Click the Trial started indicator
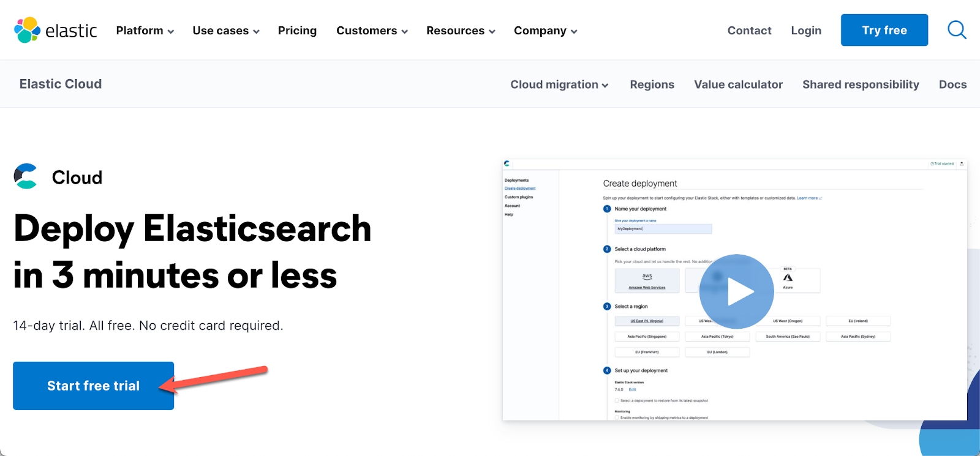The width and height of the screenshot is (980, 456). pos(942,163)
